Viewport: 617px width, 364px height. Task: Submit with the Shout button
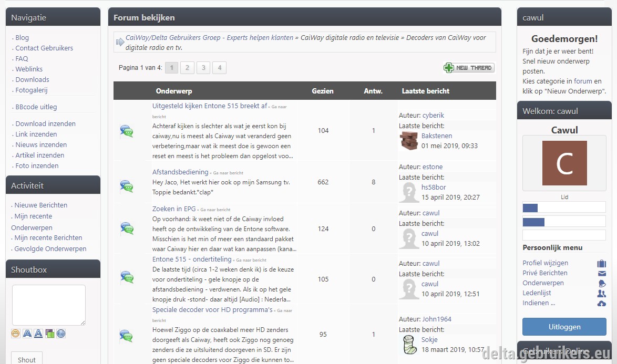pos(27,359)
